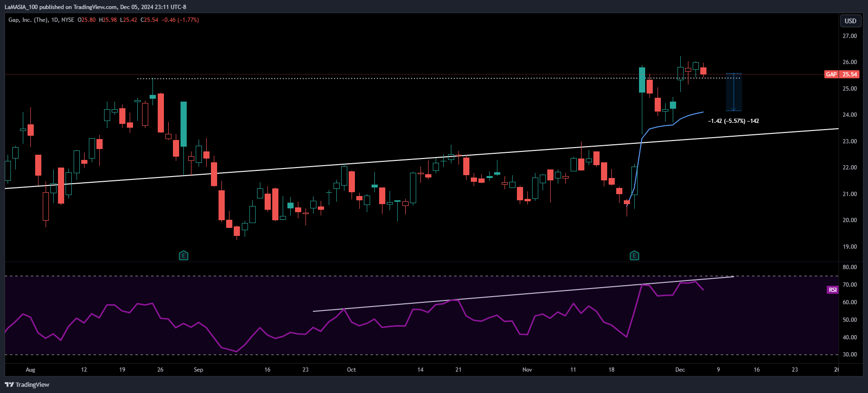Click the Oct date label on time axis
Viewport: 868px width, 393px height.
(351, 370)
